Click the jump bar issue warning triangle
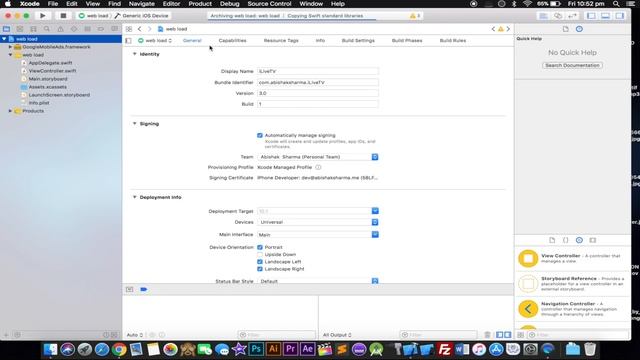Screen dimensions: 640x360 tap(501, 29)
